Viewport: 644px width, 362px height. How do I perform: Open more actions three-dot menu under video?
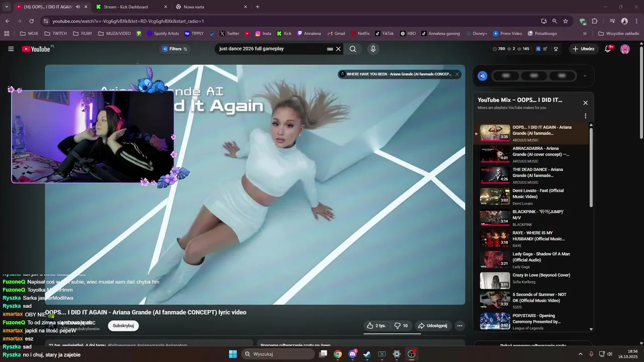(459, 326)
